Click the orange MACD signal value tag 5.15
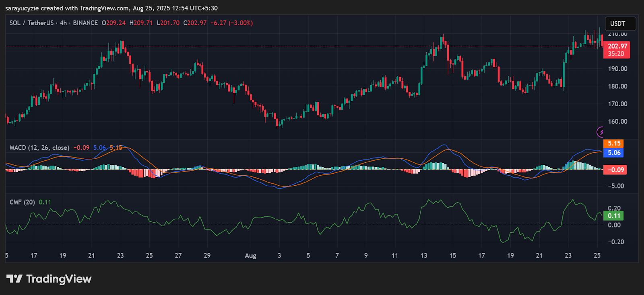 [x=614, y=143]
